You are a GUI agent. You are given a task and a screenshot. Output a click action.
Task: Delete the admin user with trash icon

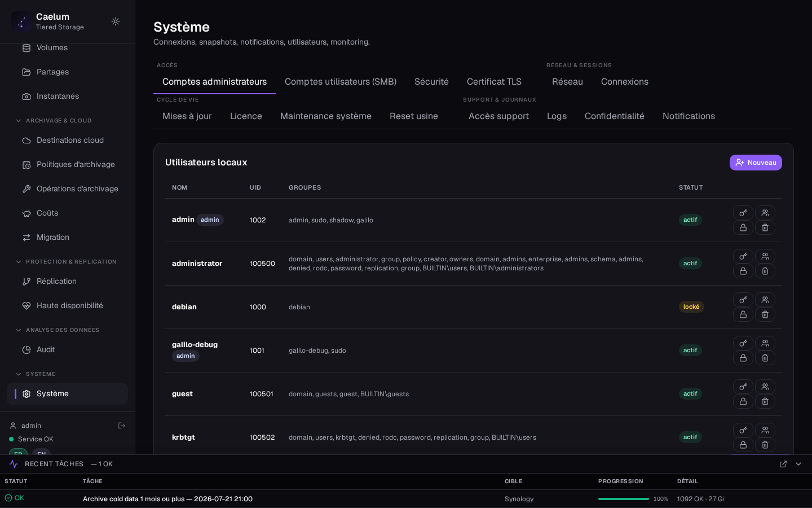(x=765, y=227)
